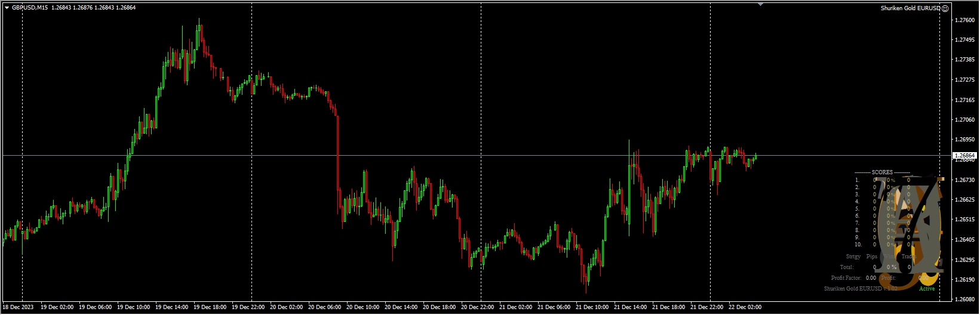Click the 1.26080 price axis label
This screenshot has height=315, width=980.
pos(964,299)
